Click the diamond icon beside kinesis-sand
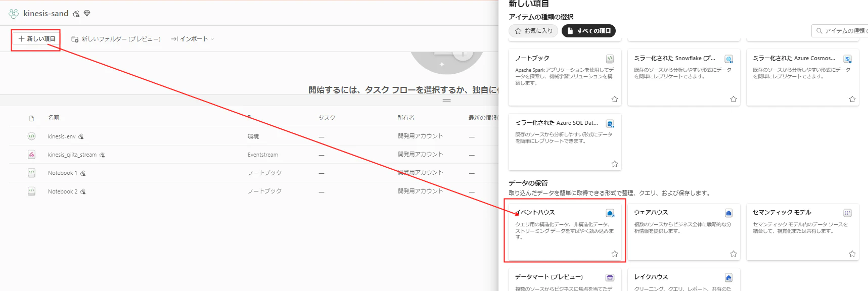The image size is (868, 291). pyautogui.click(x=87, y=14)
